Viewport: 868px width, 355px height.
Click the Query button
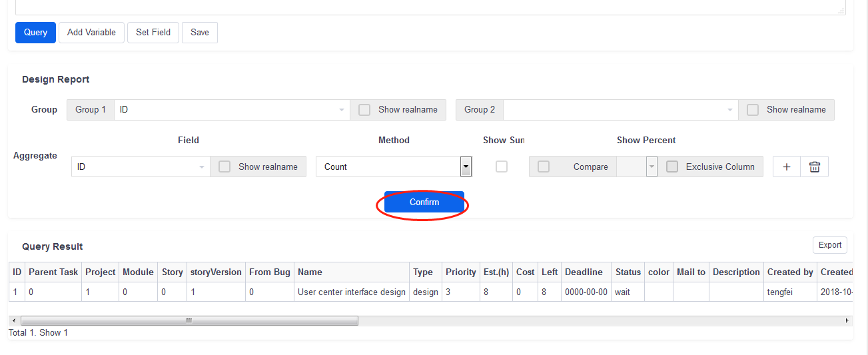click(35, 33)
